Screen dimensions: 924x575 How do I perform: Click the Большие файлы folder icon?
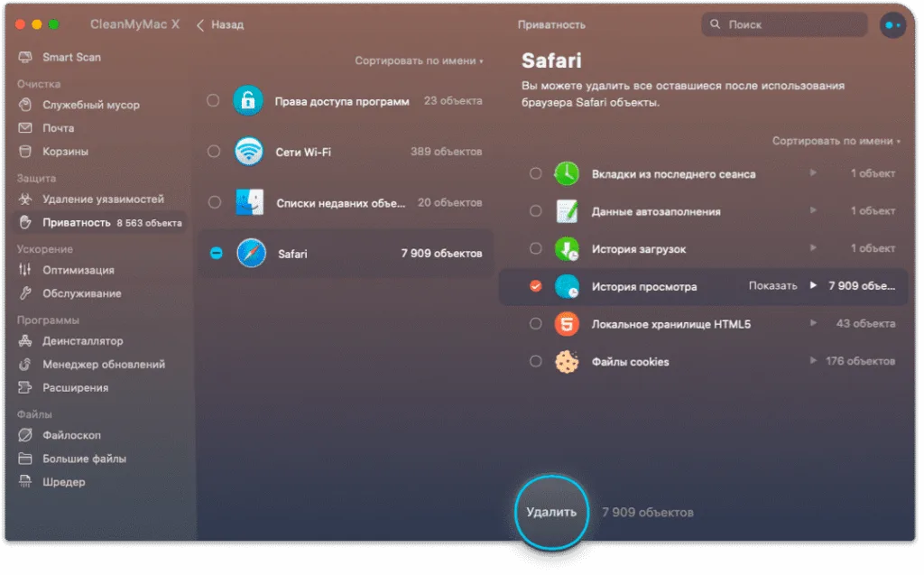coord(25,459)
